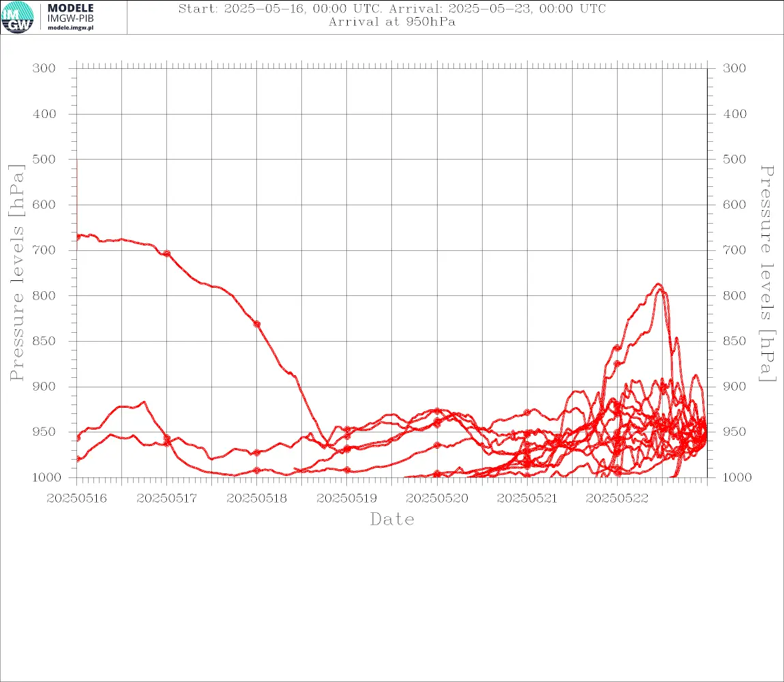Click the right axis 1000 label
The image size is (784, 682).
pos(737,477)
